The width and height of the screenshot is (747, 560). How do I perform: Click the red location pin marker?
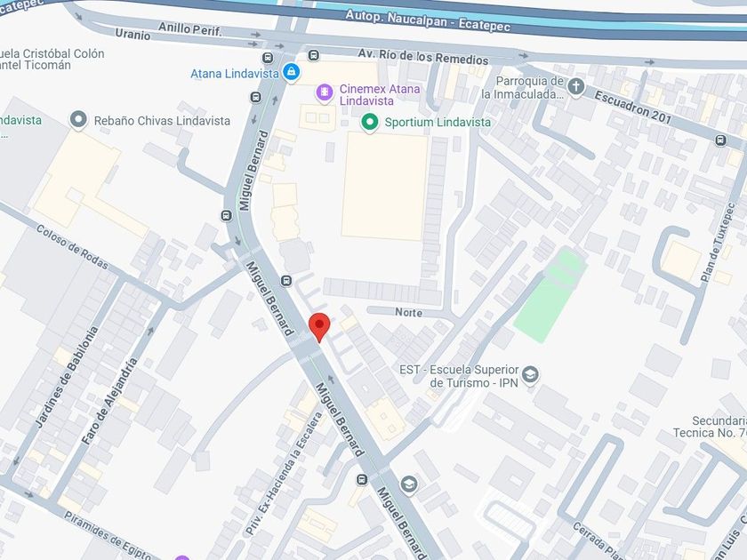(x=319, y=327)
